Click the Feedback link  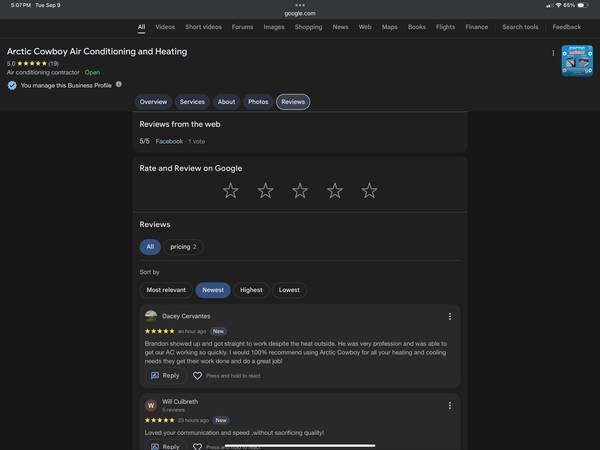566,27
